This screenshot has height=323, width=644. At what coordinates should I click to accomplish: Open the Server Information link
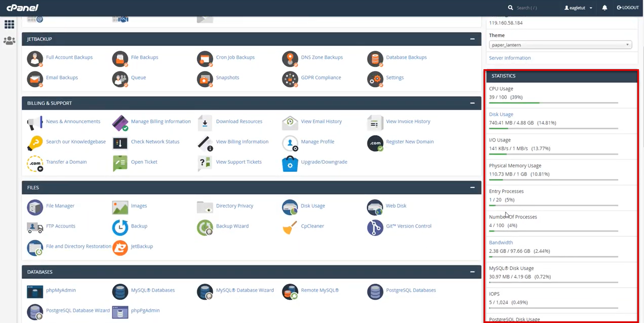pyautogui.click(x=510, y=58)
